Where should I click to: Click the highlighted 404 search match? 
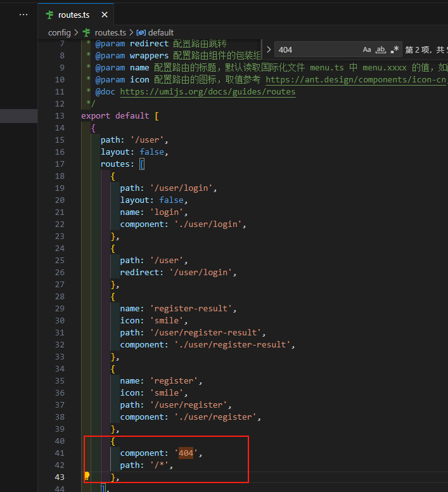click(x=186, y=453)
